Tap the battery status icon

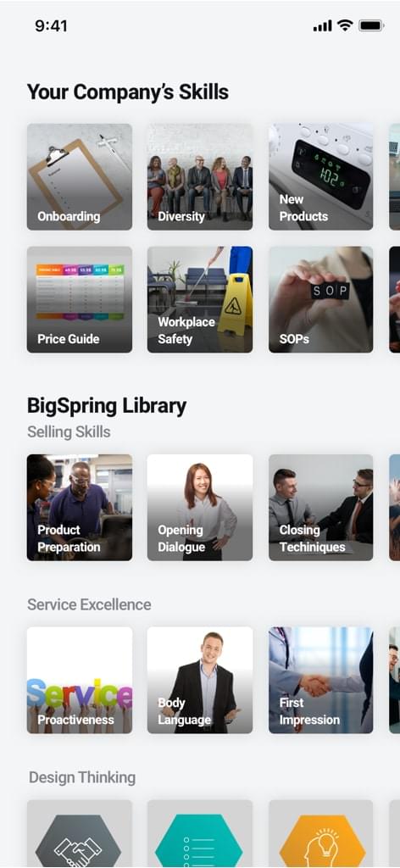370,25
